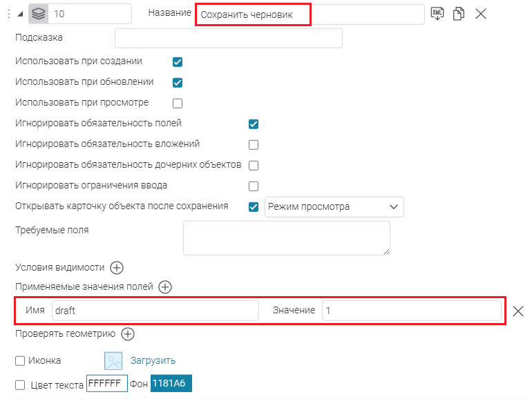The image size is (532, 399).
Task: Toggle 'Игнорировать обязательность вложений' checkbox
Action: pyautogui.click(x=254, y=145)
